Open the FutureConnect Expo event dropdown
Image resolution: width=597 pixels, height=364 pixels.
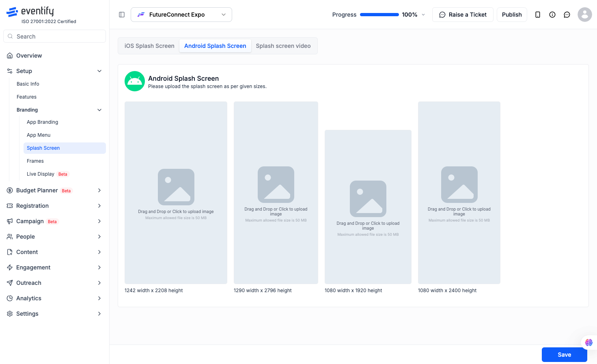pos(181,15)
